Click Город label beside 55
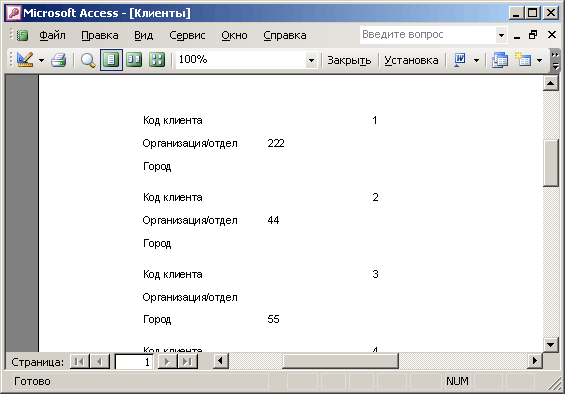Image resolution: width=565 pixels, height=394 pixels. (157, 320)
